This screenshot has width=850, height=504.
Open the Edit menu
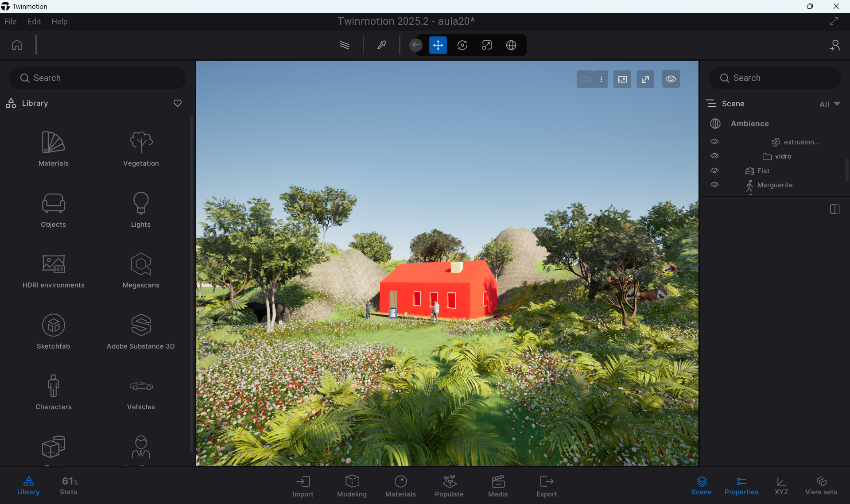[34, 21]
